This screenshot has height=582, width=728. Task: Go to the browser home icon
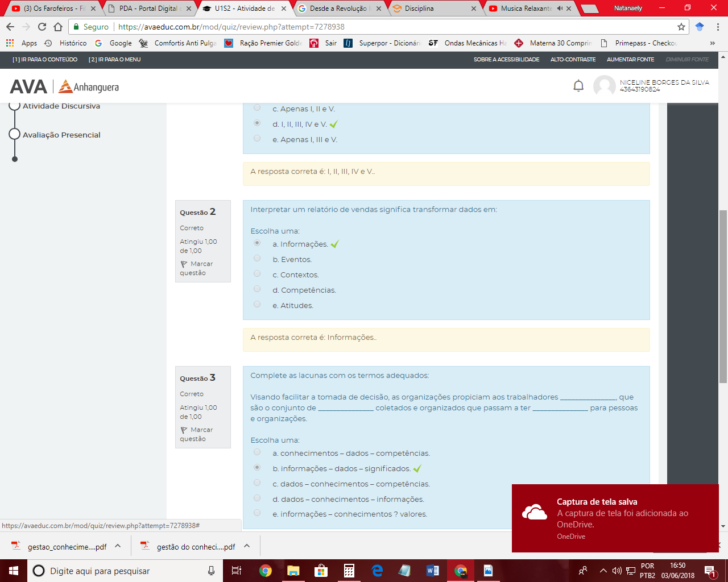click(x=58, y=27)
